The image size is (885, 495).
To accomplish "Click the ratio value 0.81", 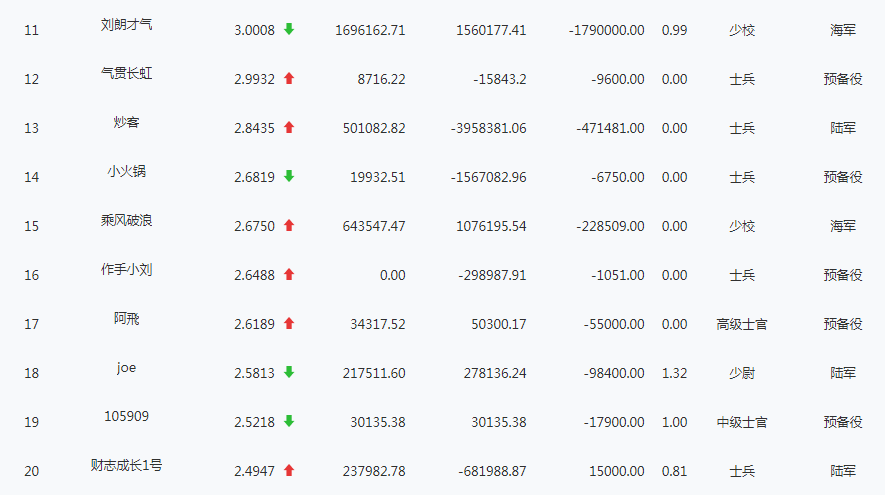I will [x=674, y=471].
